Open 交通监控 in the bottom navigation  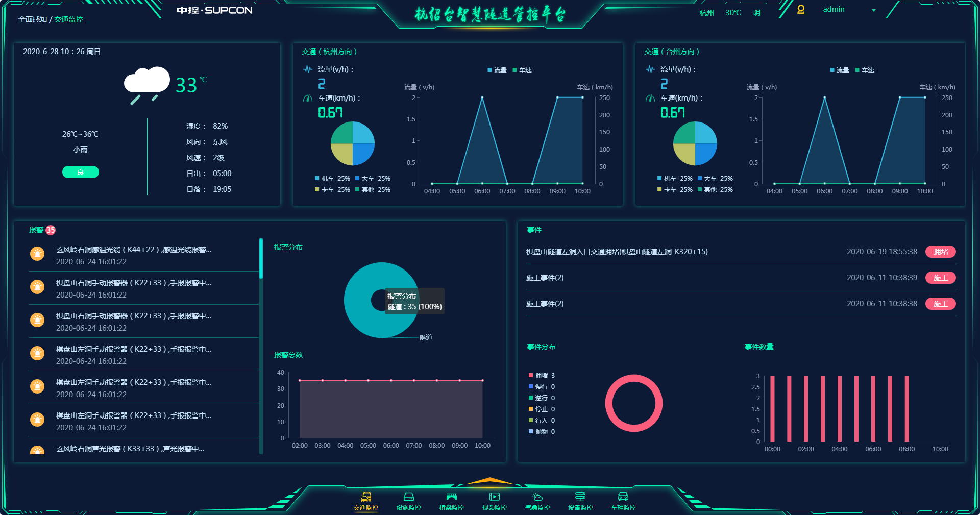[x=365, y=501]
